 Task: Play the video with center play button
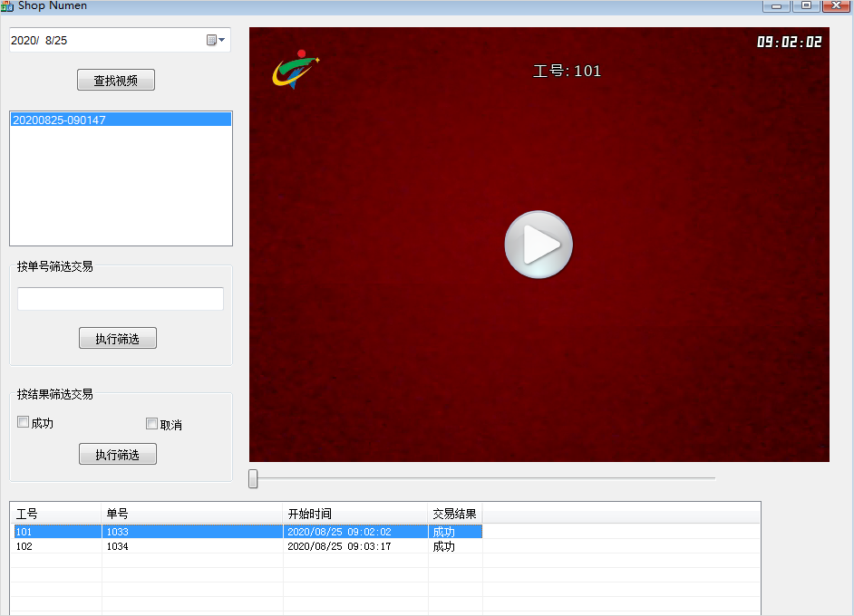pyautogui.click(x=539, y=245)
